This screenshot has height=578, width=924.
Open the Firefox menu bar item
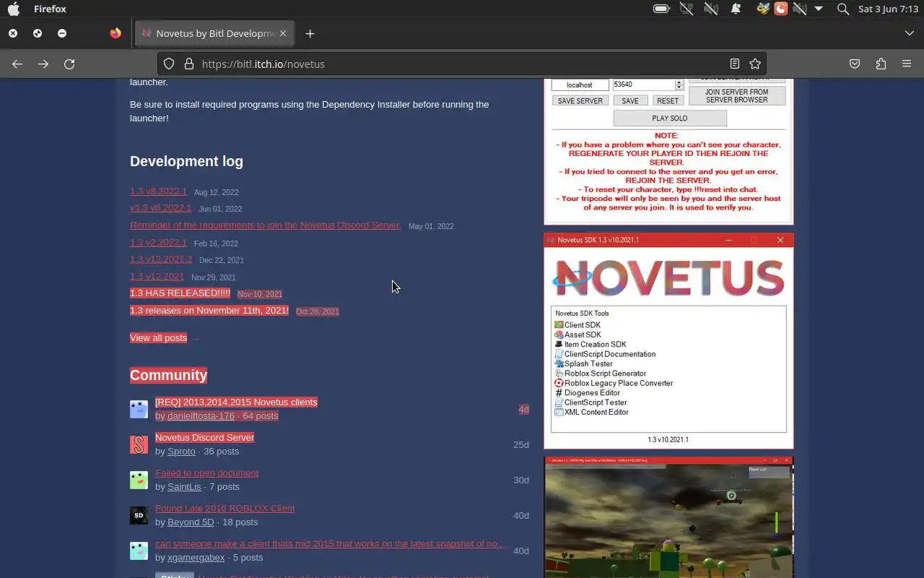pyautogui.click(x=50, y=9)
